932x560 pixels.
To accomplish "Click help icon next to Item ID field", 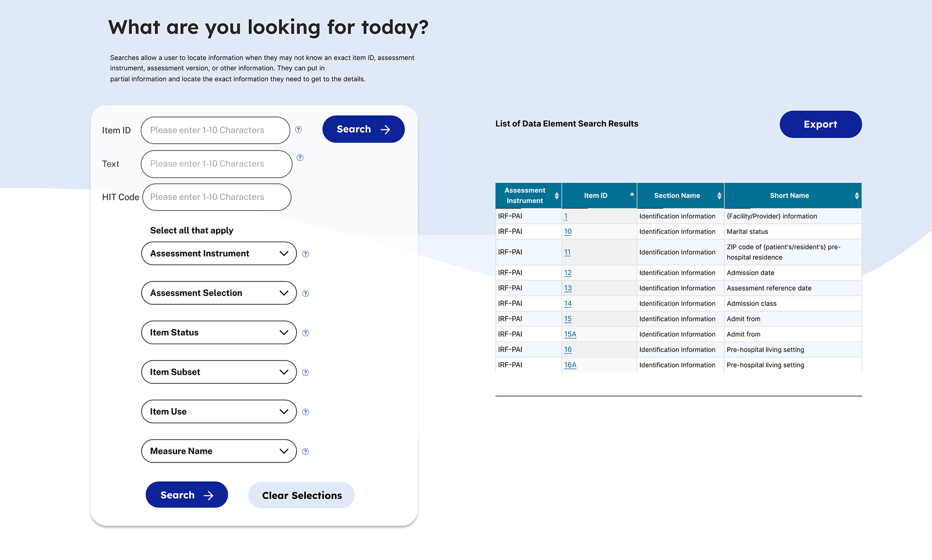I will (299, 130).
